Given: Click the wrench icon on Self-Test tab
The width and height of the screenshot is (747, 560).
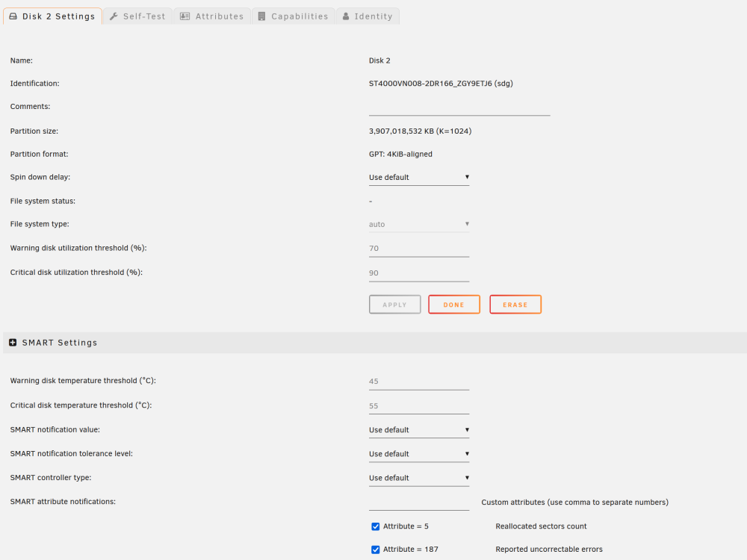Looking at the screenshot, I should coord(114,16).
